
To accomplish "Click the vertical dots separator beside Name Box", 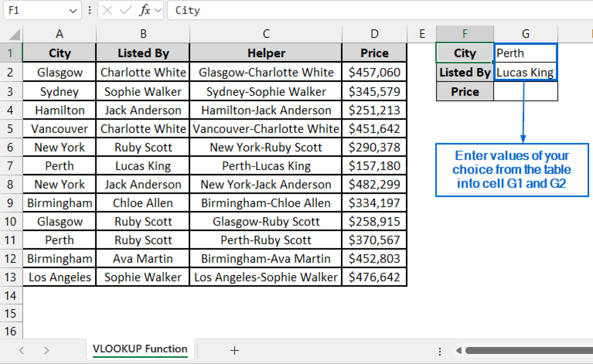I will pyautogui.click(x=90, y=10).
